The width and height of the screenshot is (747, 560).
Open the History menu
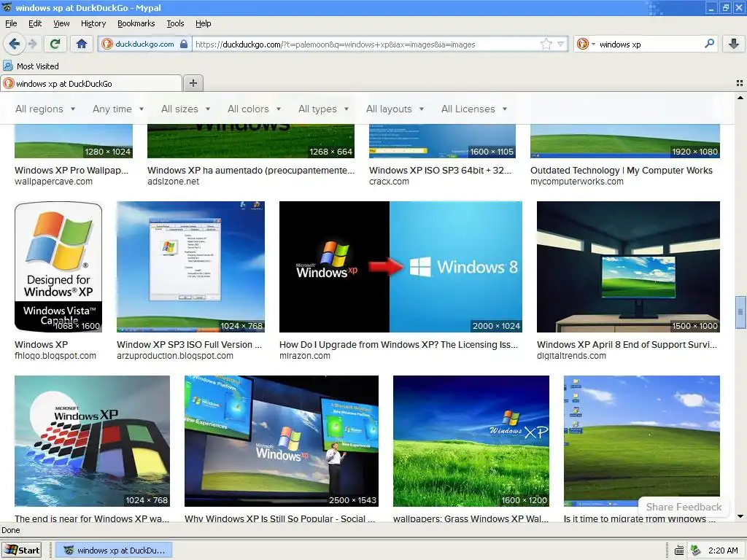93,23
